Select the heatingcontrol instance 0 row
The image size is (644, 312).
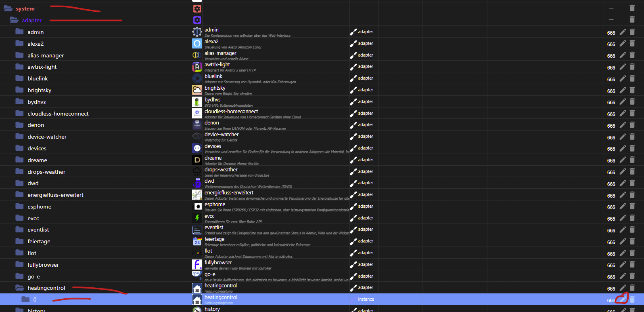click(322, 299)
